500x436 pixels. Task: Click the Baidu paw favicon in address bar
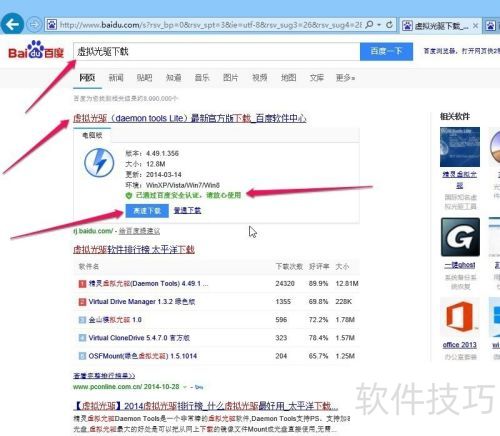tap(51, 24)
